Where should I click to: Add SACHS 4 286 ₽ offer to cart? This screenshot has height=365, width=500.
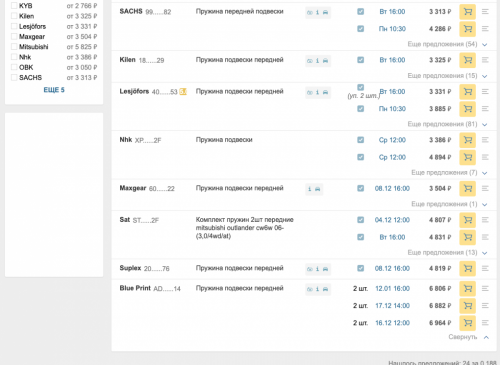(x=467, y=29)
